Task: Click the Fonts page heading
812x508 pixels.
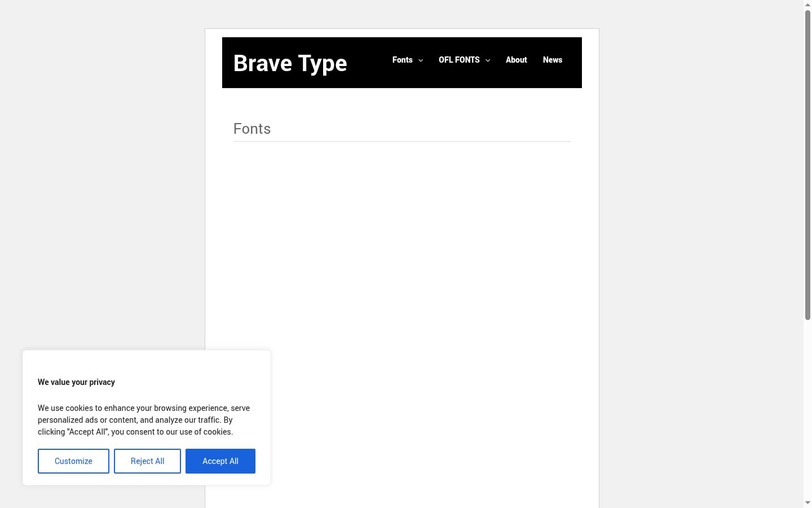Action: tap(252, 129)
